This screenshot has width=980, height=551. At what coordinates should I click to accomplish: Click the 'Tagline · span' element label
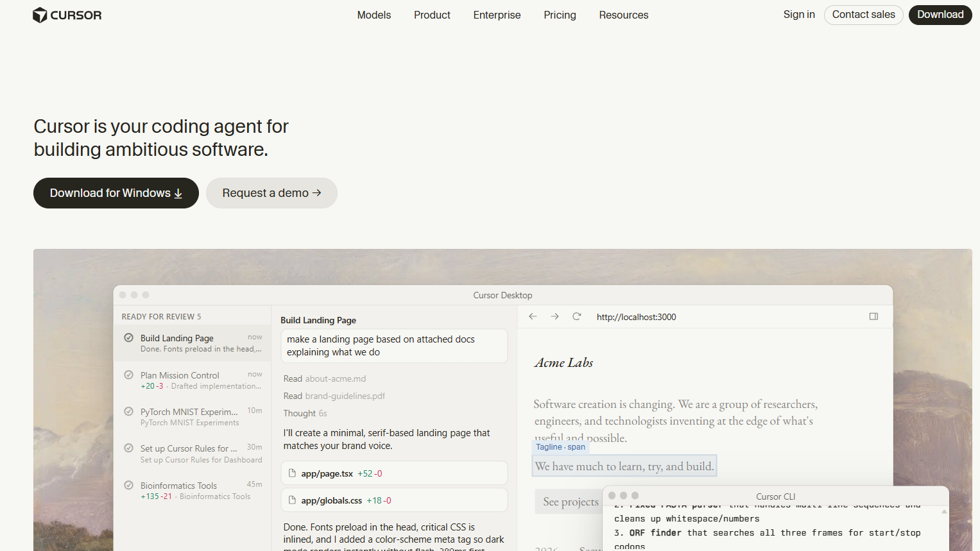pyautogui.click(x=560, y=447)
